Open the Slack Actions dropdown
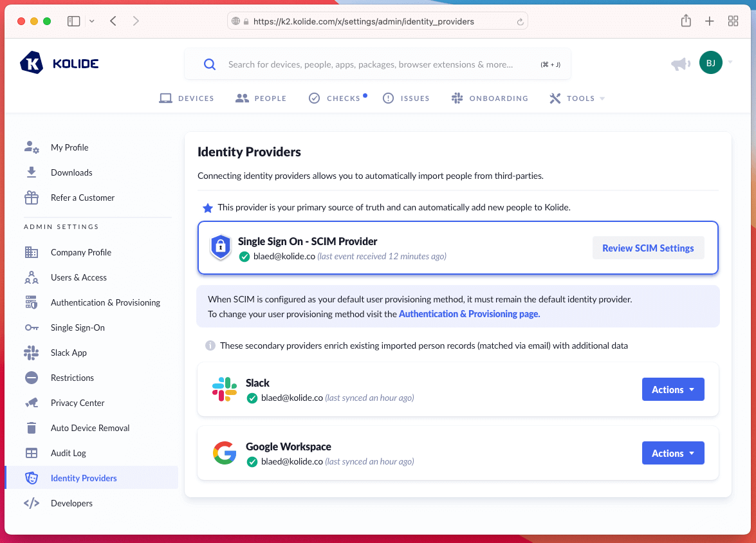 coord(673,389)
